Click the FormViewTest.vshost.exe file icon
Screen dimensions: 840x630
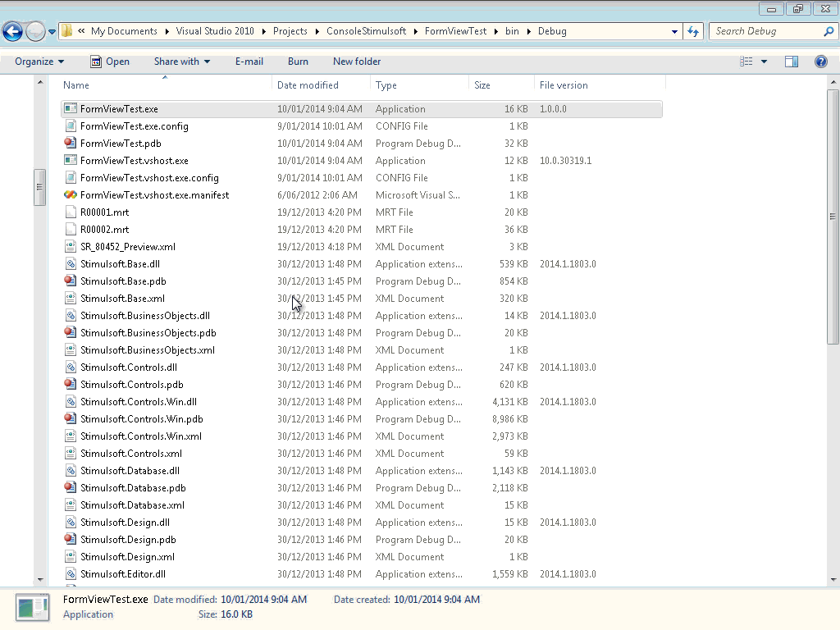[x=71, y=160]
